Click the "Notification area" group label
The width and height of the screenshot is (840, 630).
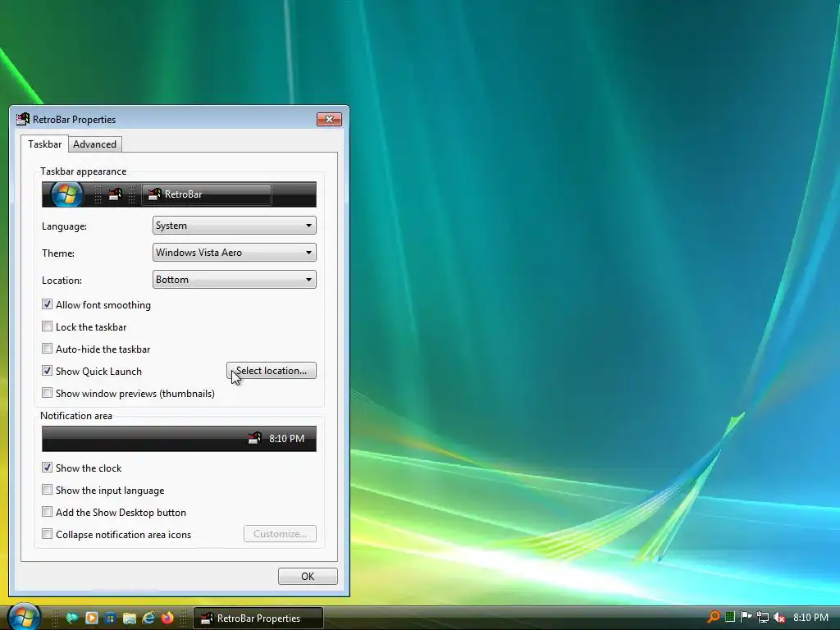pos(76,416)
